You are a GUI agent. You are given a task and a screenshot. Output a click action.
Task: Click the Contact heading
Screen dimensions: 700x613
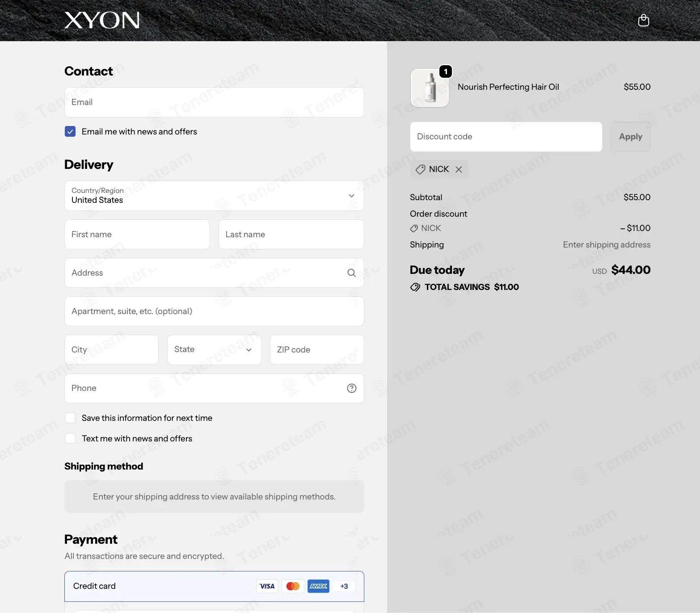click(x=89, y=71)
